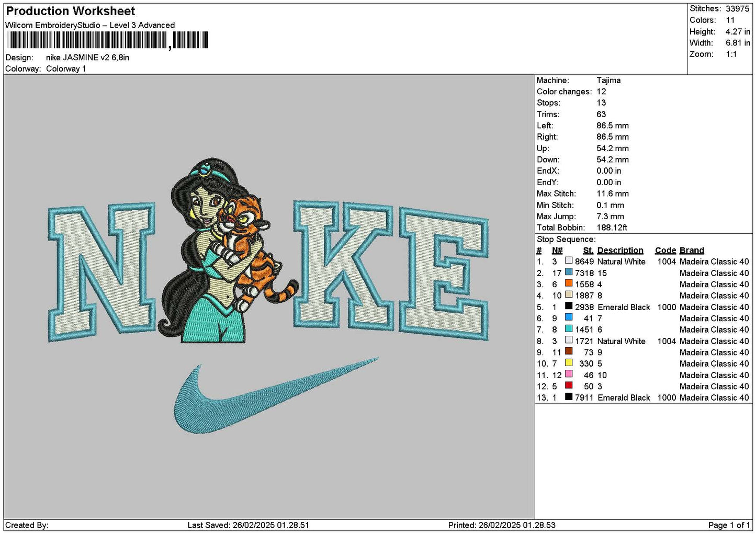The width and height of the screenshot is (756, 534).
Task: Click the Machine value 'Tajima'
Action: 608,81
